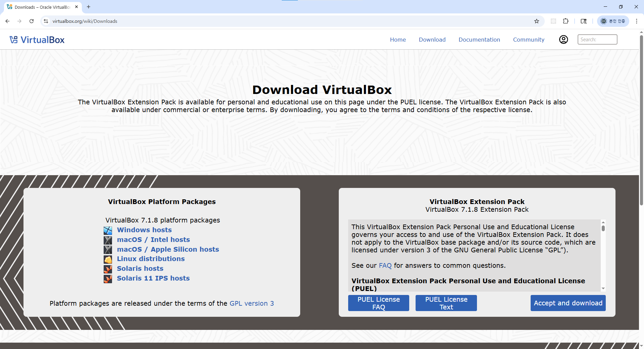
Task: Click the page scrollbar down arrow
Action: (x=641, y=346)
